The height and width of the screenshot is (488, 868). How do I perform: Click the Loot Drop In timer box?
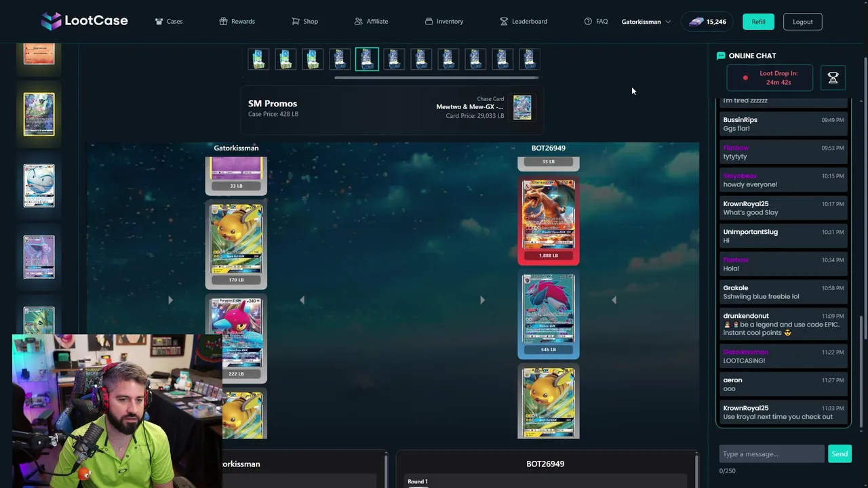click(x=770, y=78)
